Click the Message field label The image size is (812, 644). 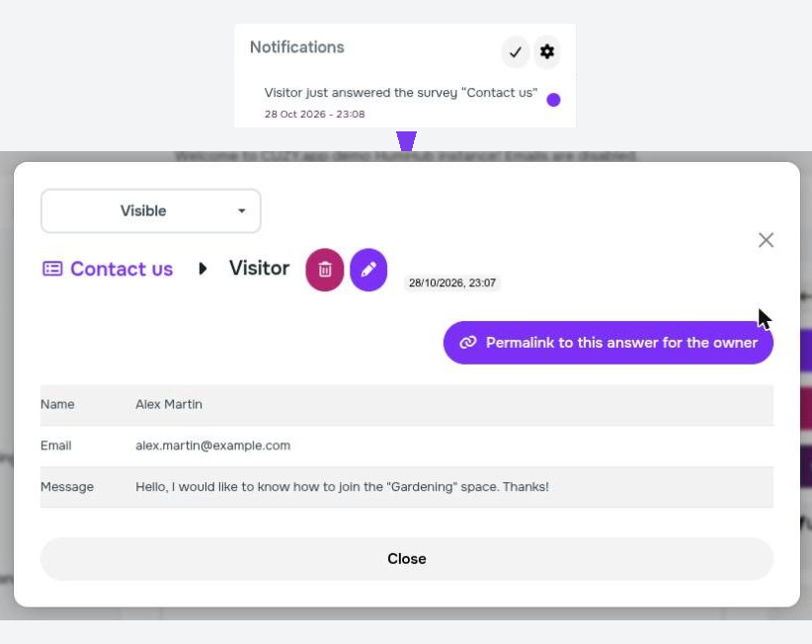tap(67, 487)
